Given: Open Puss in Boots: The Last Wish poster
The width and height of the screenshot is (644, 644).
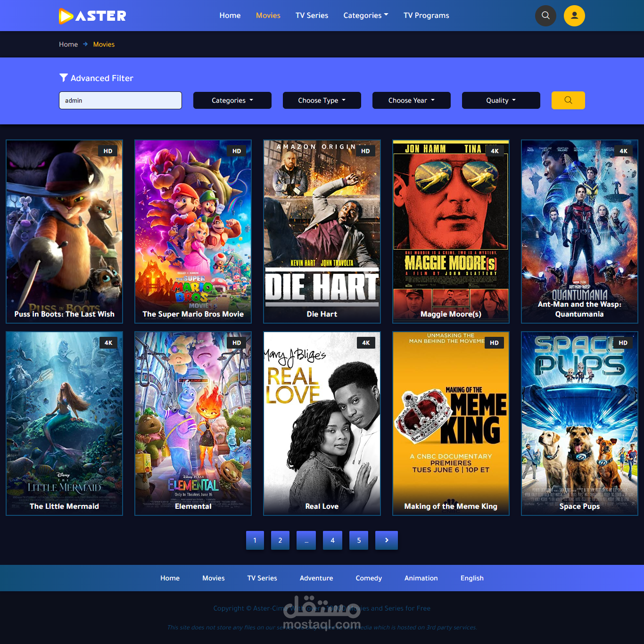Looking at the screenshot, I should tap(64, 231).
